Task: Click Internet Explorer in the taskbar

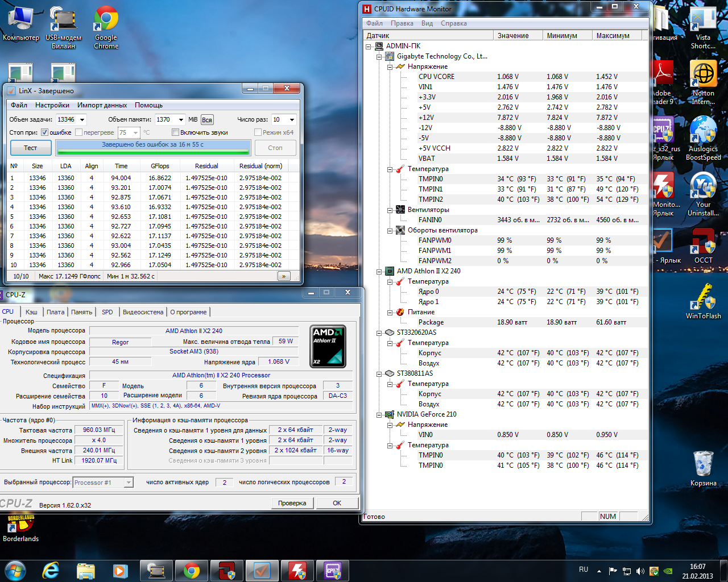Action: (51, 570)
